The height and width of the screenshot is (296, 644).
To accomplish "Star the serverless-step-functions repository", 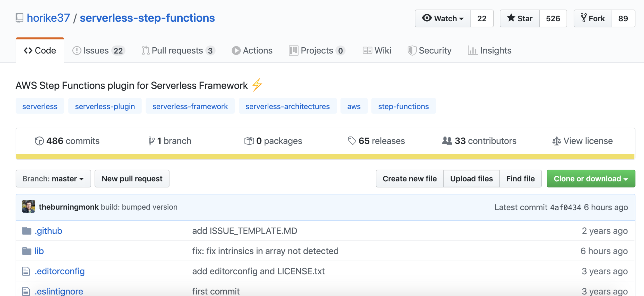I will (x=520, y=19).
